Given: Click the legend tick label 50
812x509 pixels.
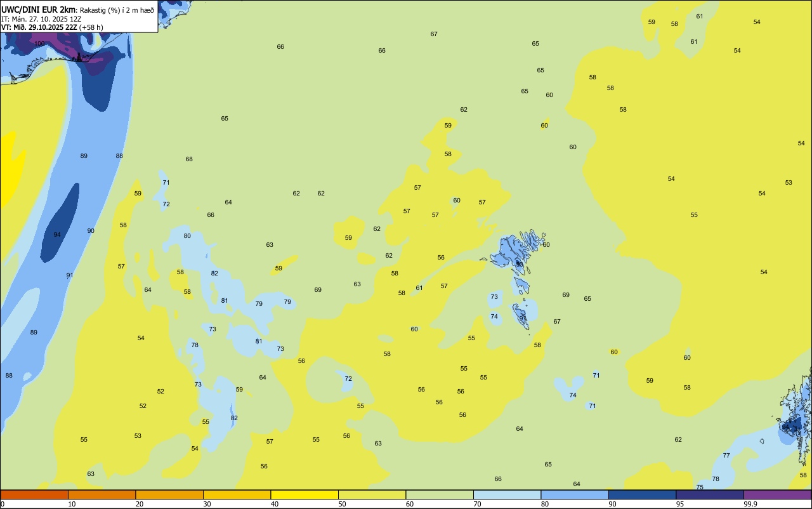Looking at the screenshot, I should pyautogui.click(x=342, y=504).
